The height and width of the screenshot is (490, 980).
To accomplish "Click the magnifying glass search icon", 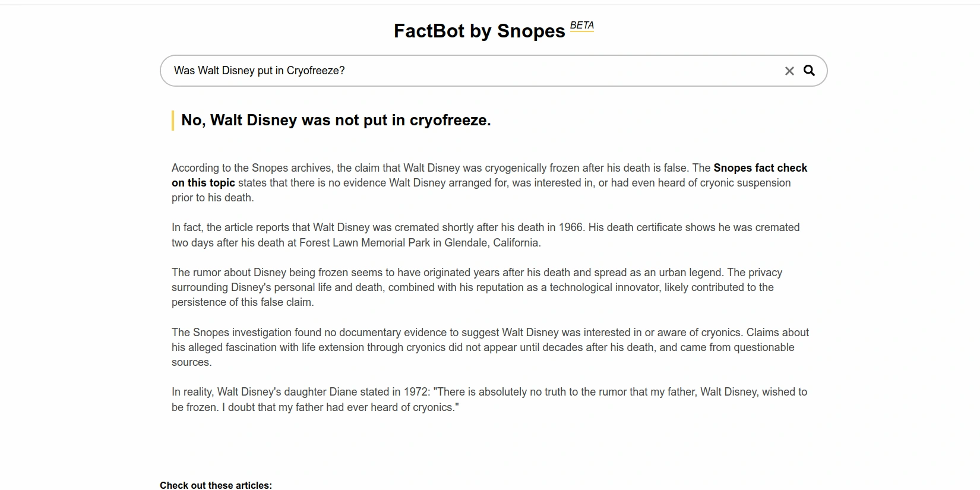I will (x=809, y=71).
